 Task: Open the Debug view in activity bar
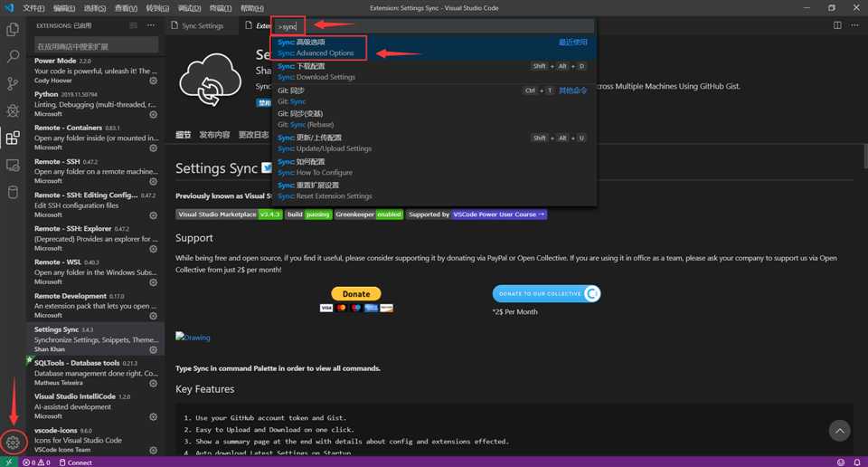[x=13, y=110]
